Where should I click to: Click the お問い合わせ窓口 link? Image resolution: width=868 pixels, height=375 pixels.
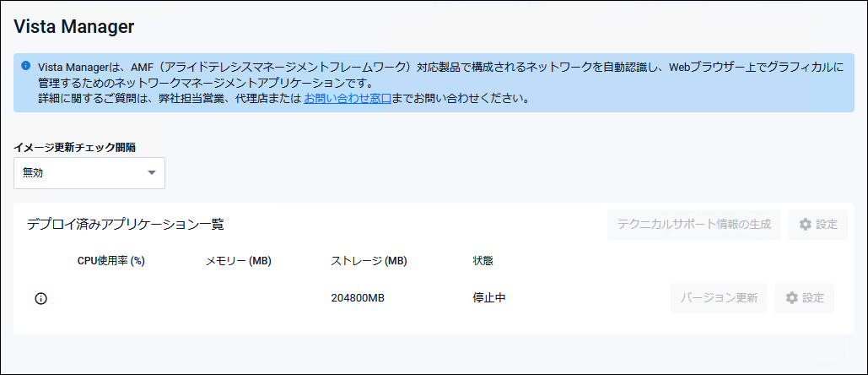pos(348,99)
